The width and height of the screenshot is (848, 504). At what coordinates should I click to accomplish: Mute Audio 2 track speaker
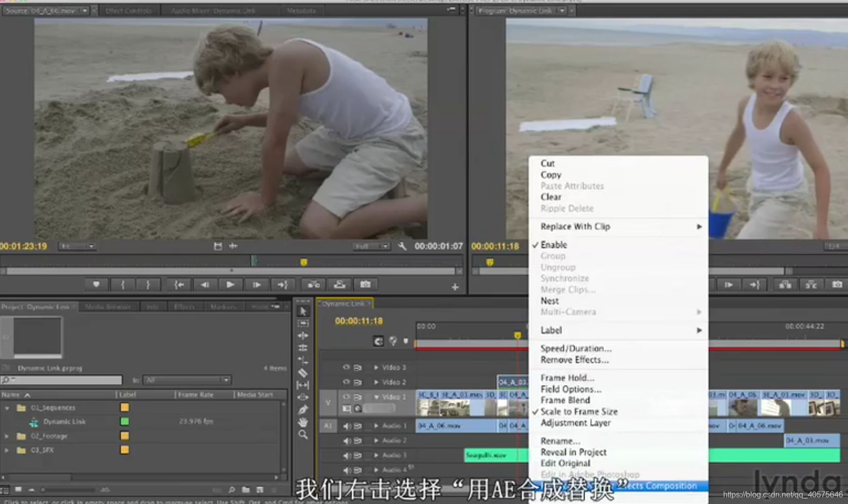tap(347, 441)
